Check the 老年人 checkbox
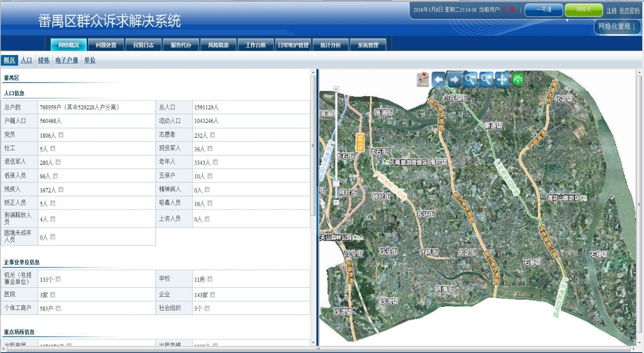The image size is (644, 353). (x=215, y=162)
